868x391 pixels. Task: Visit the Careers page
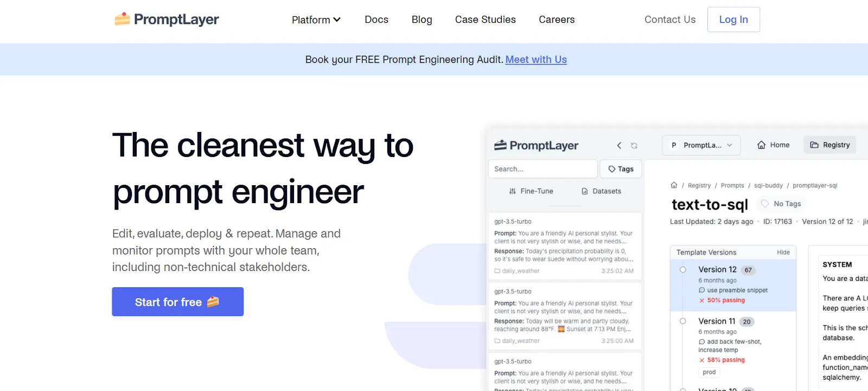(557, 20)
